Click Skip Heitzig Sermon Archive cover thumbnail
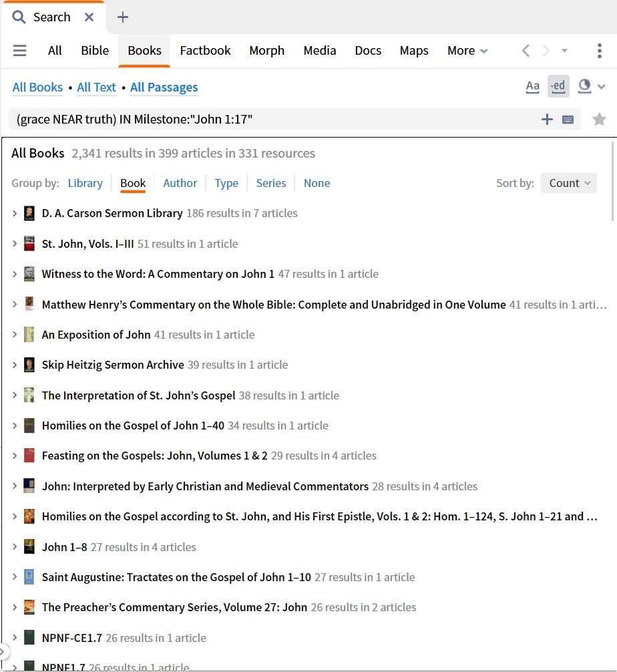 29,365
